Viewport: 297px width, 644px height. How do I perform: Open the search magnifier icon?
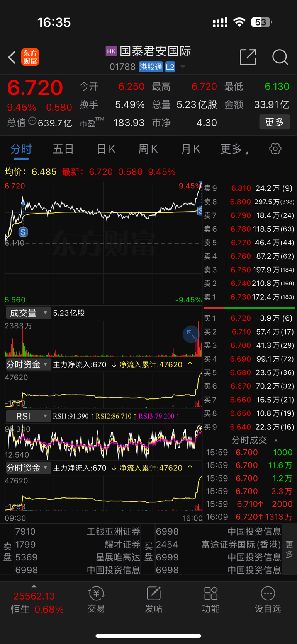280,57
